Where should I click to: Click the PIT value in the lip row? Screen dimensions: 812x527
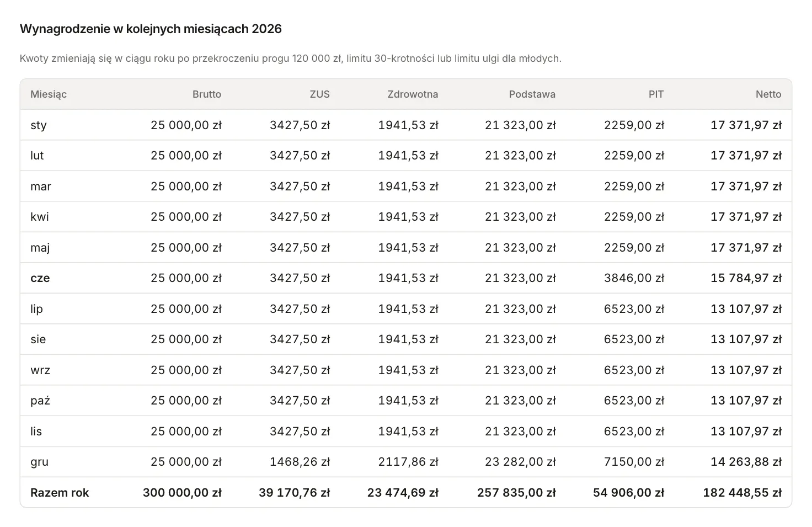pyautogui.click(x=634, y=309)
